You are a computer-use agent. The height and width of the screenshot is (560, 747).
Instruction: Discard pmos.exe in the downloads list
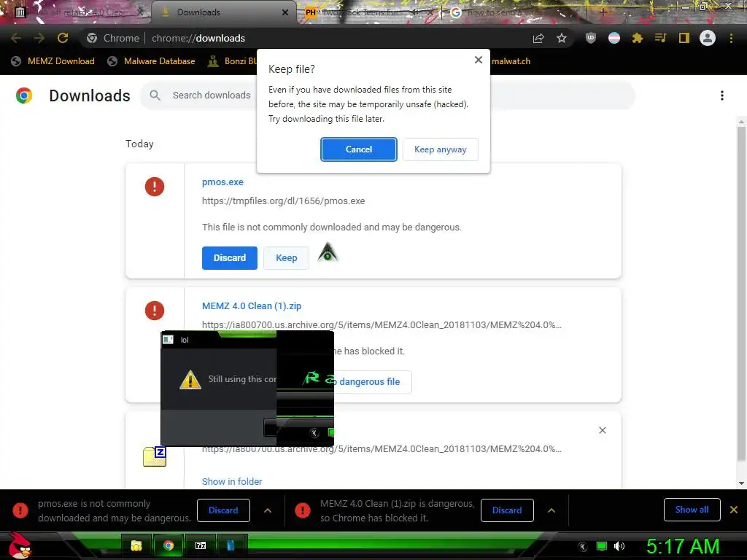pos(230,258)
